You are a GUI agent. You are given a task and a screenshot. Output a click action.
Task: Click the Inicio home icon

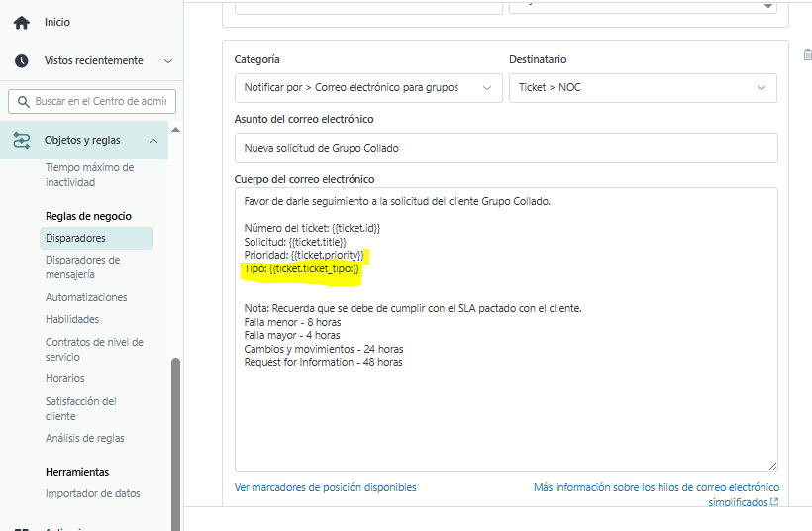21,22
